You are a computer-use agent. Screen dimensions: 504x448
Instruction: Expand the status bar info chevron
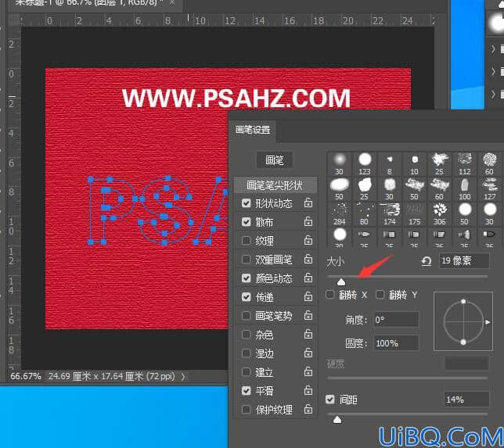click(183, 376)
